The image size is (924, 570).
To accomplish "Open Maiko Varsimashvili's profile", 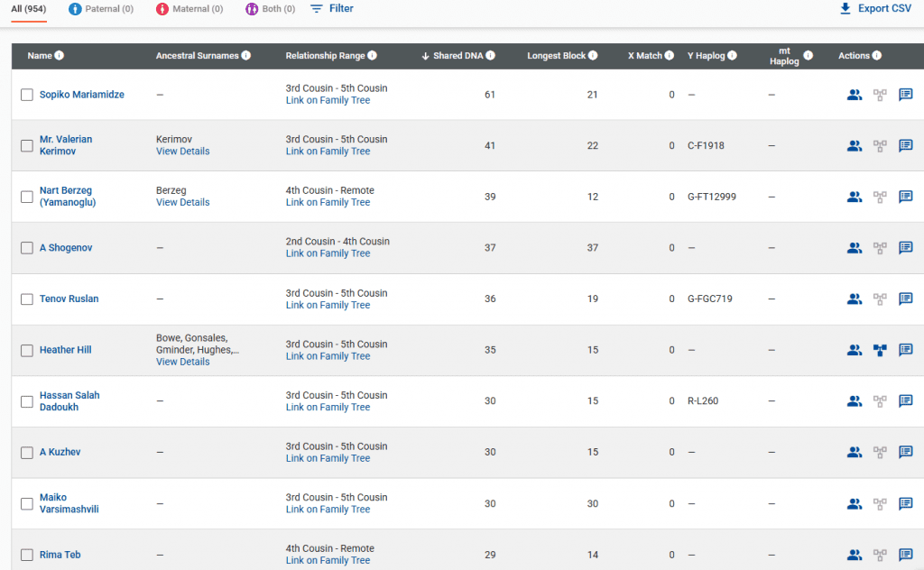I will (69, 503).
